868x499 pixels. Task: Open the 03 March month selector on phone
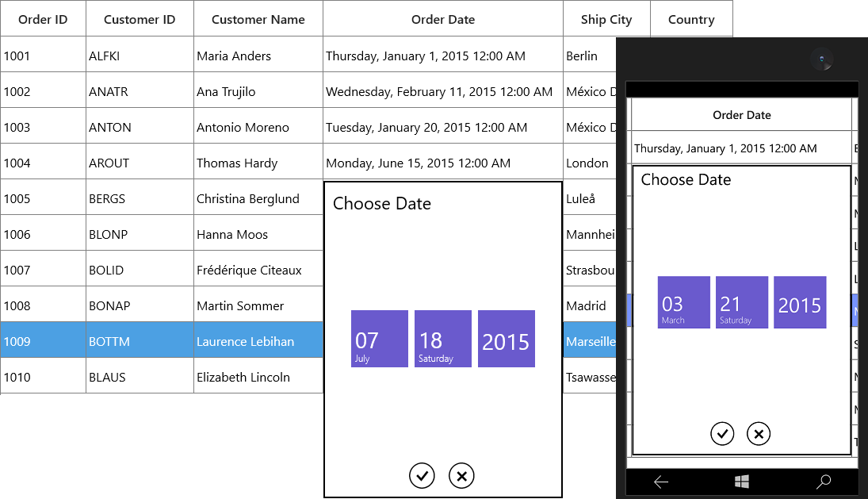683,302
